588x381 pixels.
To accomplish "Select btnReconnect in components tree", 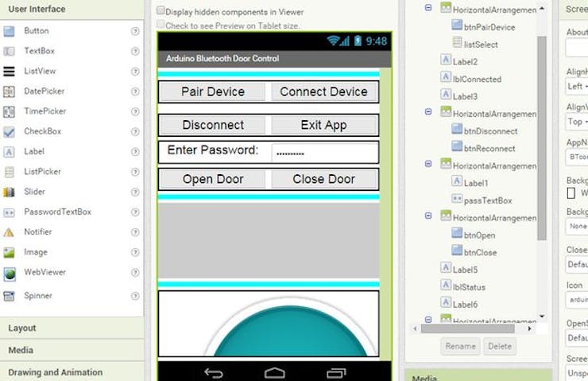I will pyautogui.click(x=489, y=149).
